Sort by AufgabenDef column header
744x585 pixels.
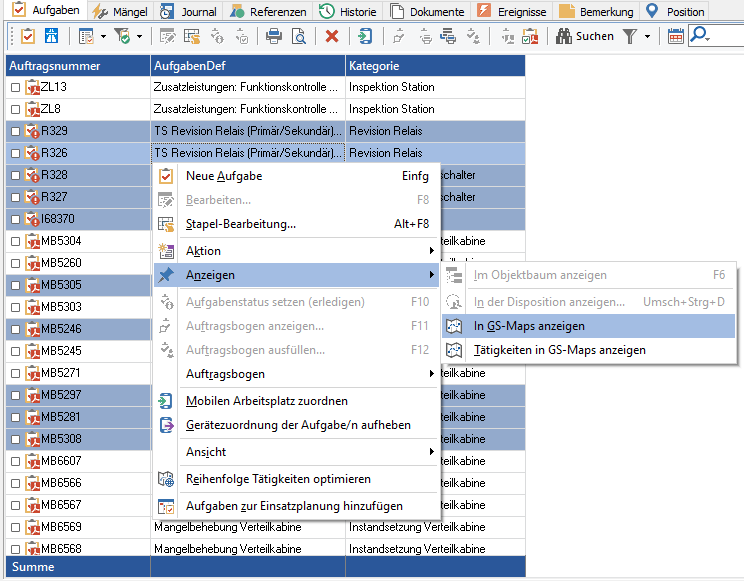pyautogui.click(x=248, y=65)
